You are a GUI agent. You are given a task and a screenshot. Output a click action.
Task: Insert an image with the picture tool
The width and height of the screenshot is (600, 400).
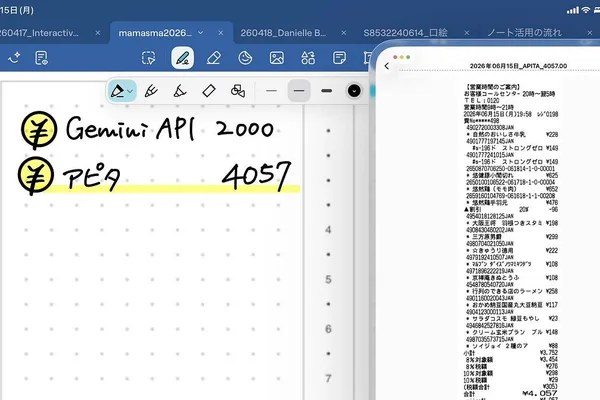coord(277,58)
